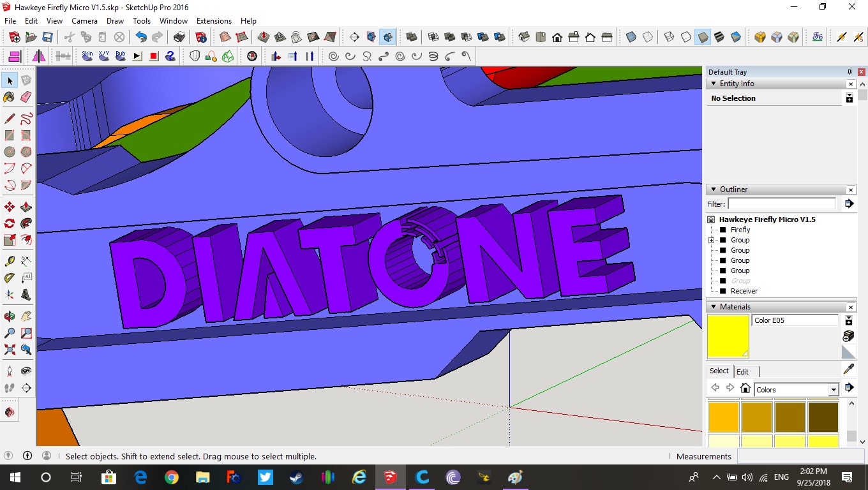Open the Outliner details arrow menu
Image resolution: width=868 pixels, height=490 pixels.
click(x=849, y=204)
